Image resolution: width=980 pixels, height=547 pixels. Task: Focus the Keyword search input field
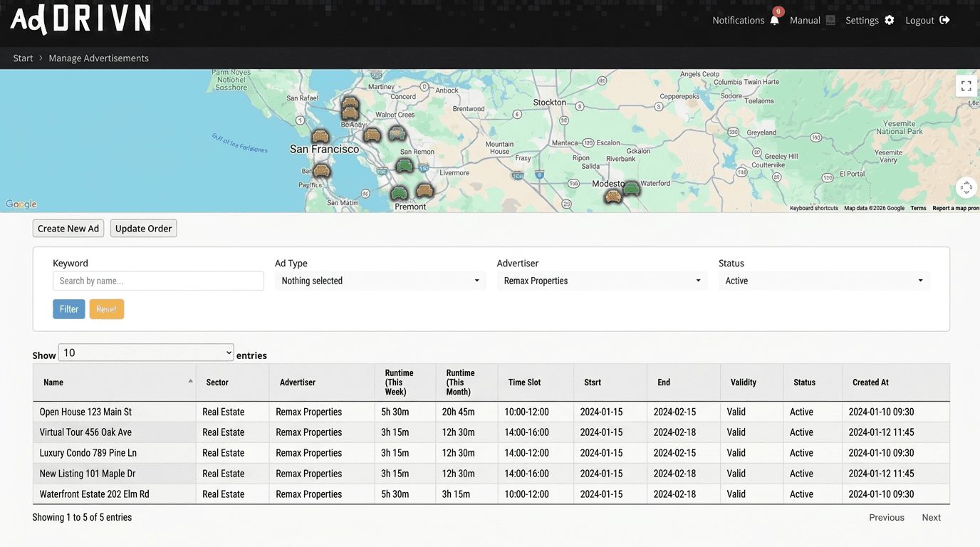coord(158,281)
